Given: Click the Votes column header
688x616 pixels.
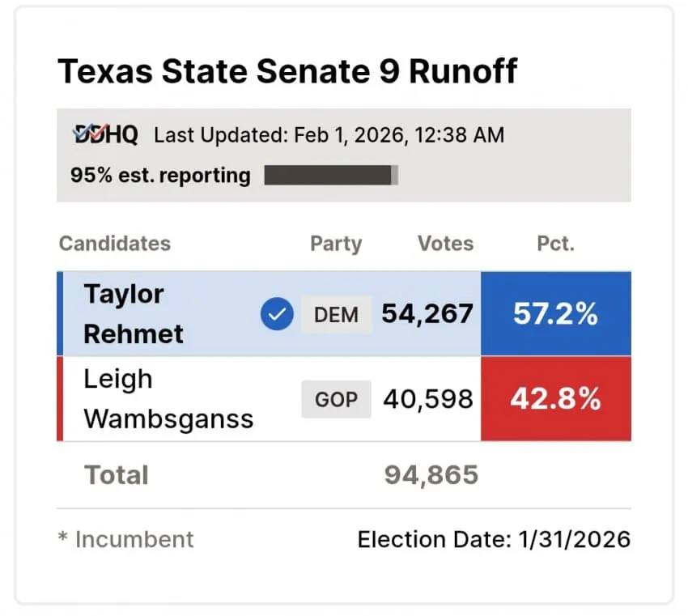Looking at the screenshot, I should point(445,244).
